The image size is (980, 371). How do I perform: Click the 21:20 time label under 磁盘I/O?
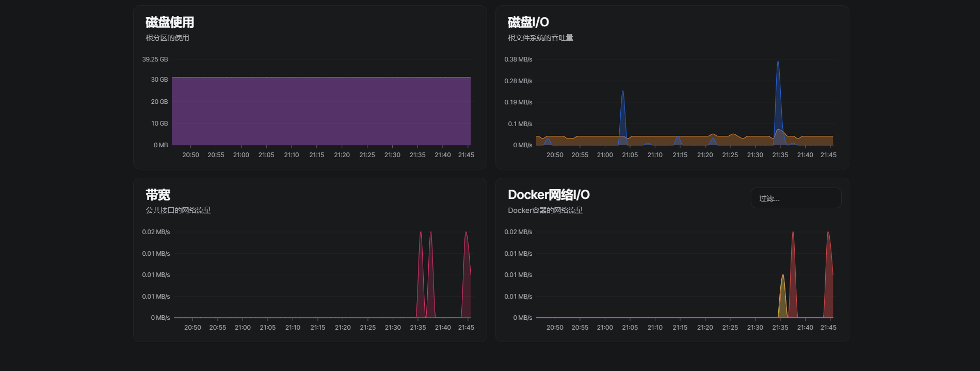705,155
